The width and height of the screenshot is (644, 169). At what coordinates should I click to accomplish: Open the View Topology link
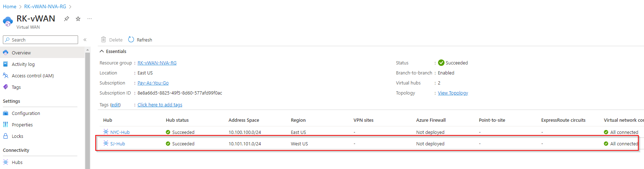point(453,93)
